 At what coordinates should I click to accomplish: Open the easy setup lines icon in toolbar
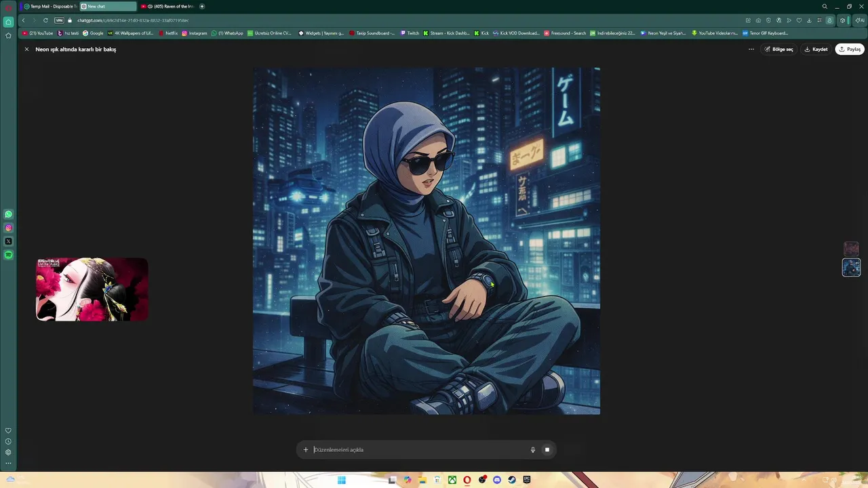[819, 20]
